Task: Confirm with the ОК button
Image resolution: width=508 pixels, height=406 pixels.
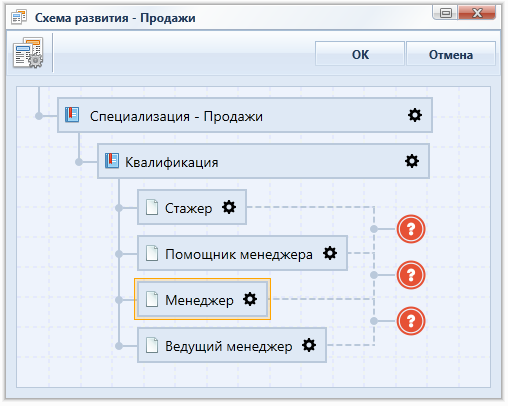Action: coord(360,54)
